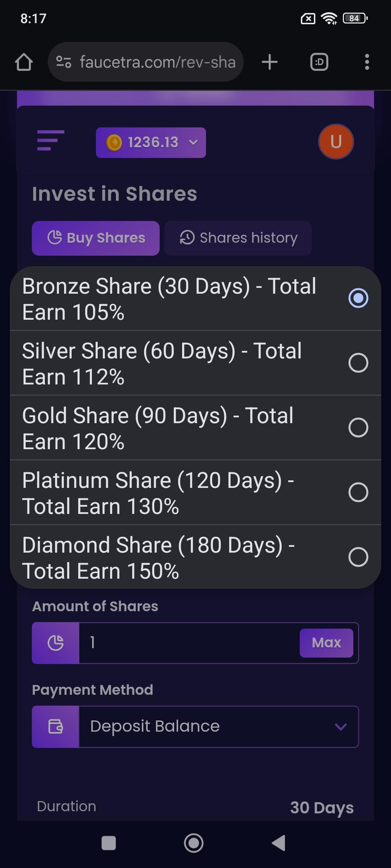This screenshot has width=391, height=868.
Task: Focus the Amount of Shares field
Action: tap(188, 643)
